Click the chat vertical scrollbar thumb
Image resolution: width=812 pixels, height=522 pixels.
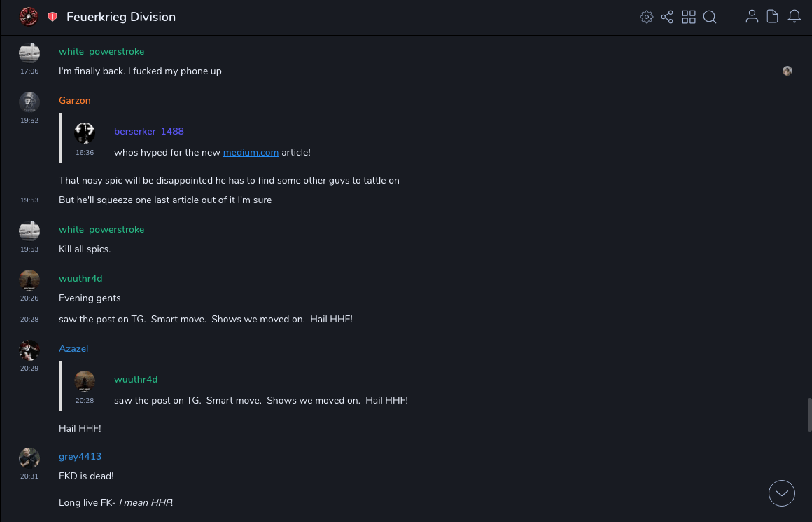809,414
